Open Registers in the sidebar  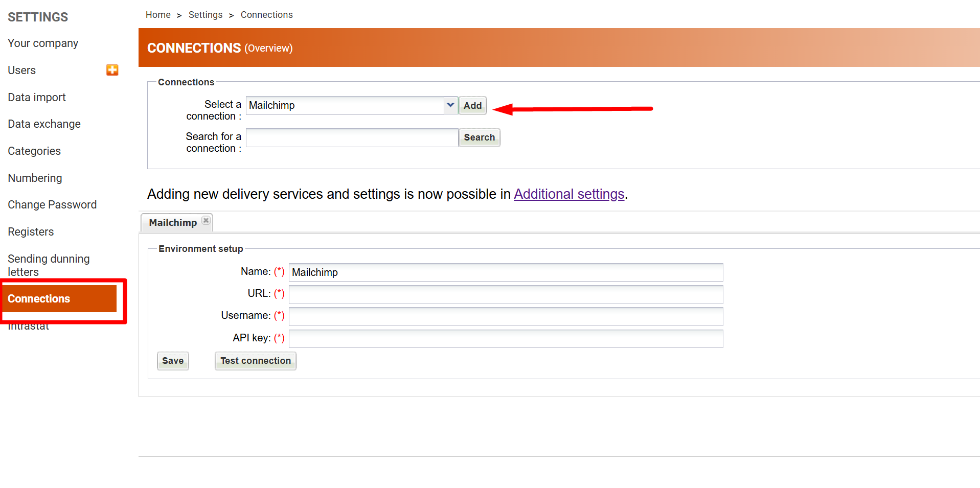click(31, 232)
